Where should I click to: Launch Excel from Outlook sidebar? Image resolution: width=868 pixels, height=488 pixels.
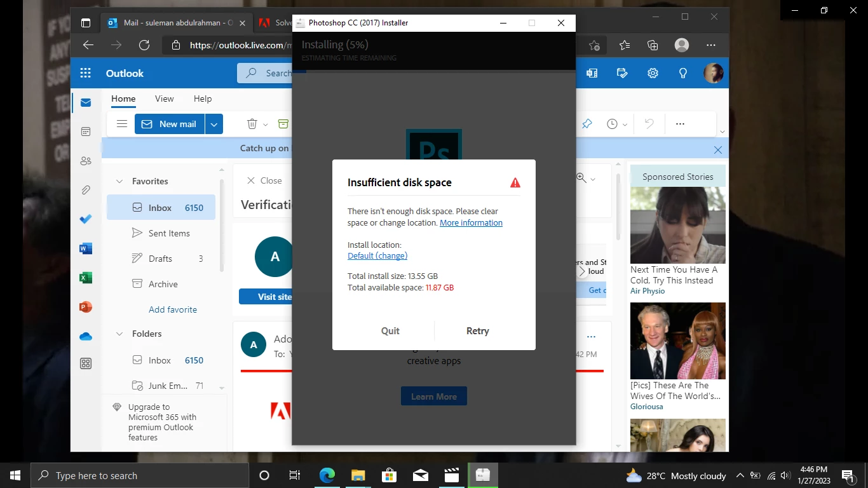(86, 278)
